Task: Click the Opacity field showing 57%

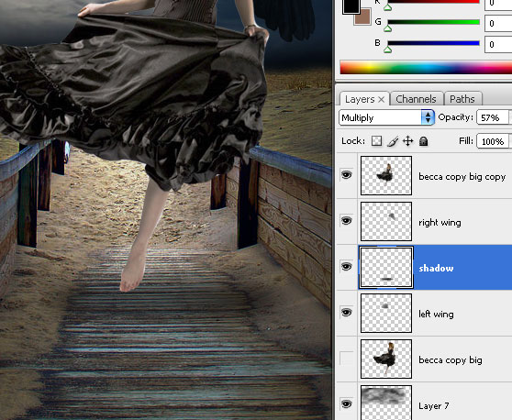Action: click(x=493, y=117)
